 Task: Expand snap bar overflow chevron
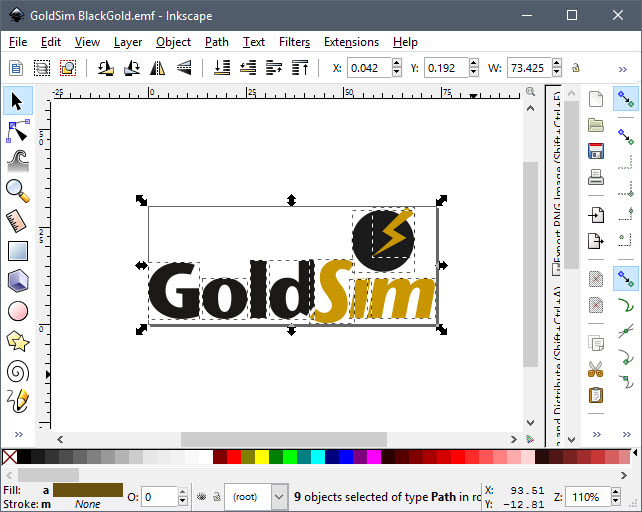626,434
